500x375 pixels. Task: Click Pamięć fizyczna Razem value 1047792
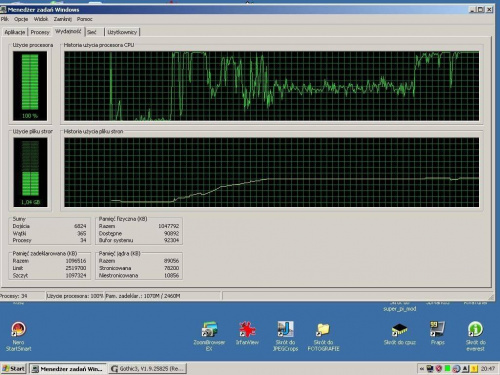point(169,226)
